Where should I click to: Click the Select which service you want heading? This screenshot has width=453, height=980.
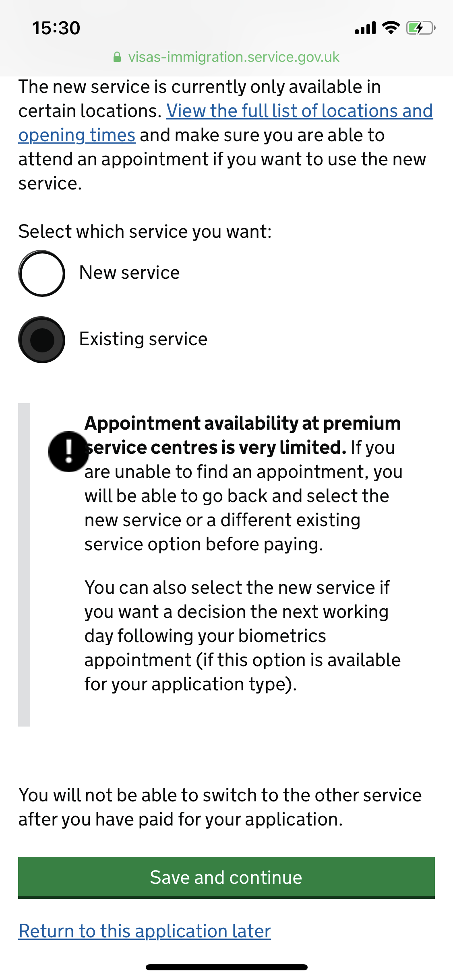tap(145, 232)
